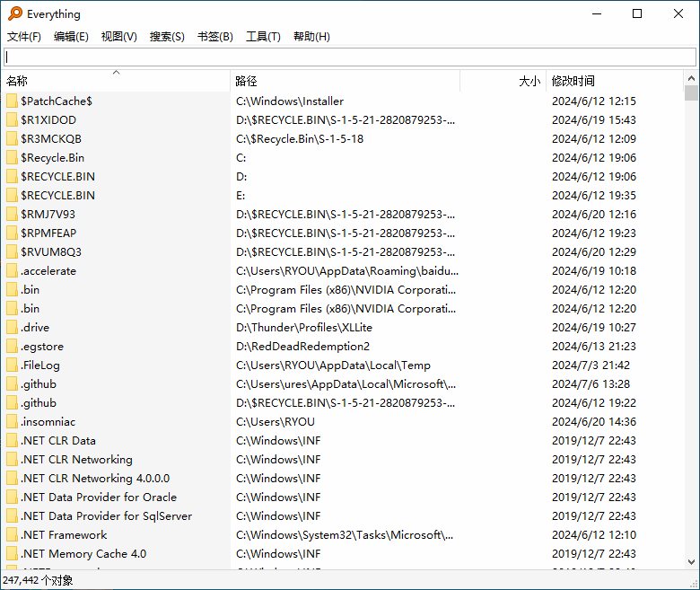Select the $RVUM8Q3 folder icon
This screenshot has height=590, width=700.
[x=12, y=252]
